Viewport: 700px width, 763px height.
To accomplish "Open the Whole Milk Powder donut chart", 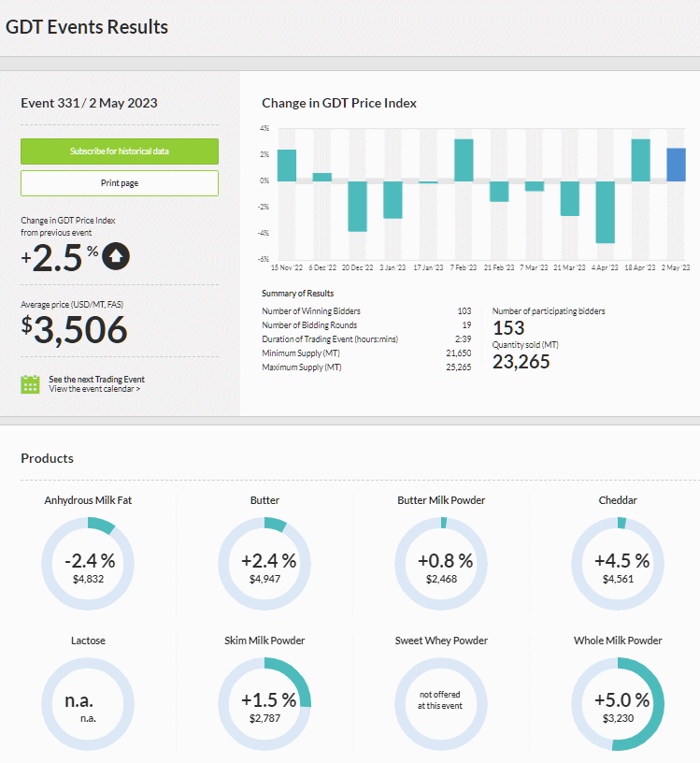I will coord(618,704).
